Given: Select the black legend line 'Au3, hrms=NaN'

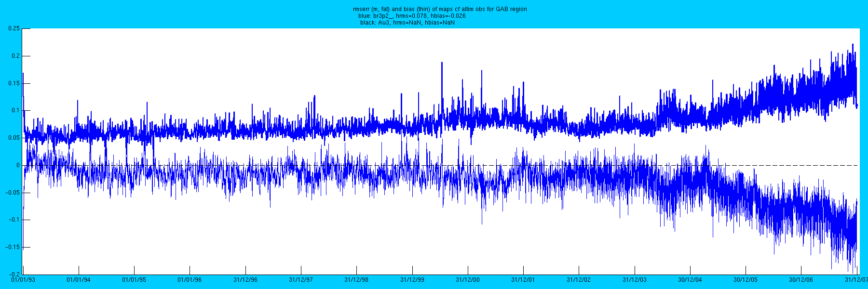Looking at the screenshot, I should pyautogui.click(x=407, y=23).
